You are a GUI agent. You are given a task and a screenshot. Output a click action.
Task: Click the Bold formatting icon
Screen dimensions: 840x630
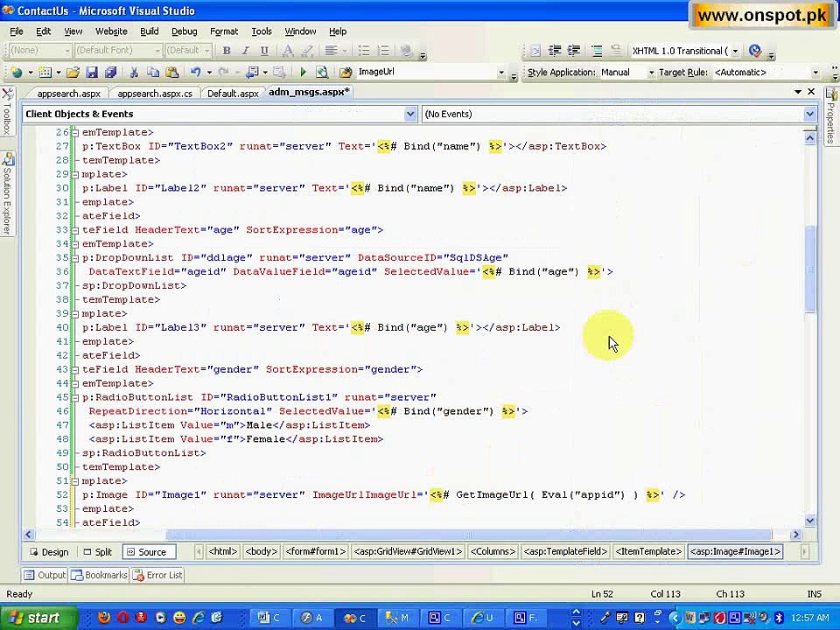tap(227, 51)
